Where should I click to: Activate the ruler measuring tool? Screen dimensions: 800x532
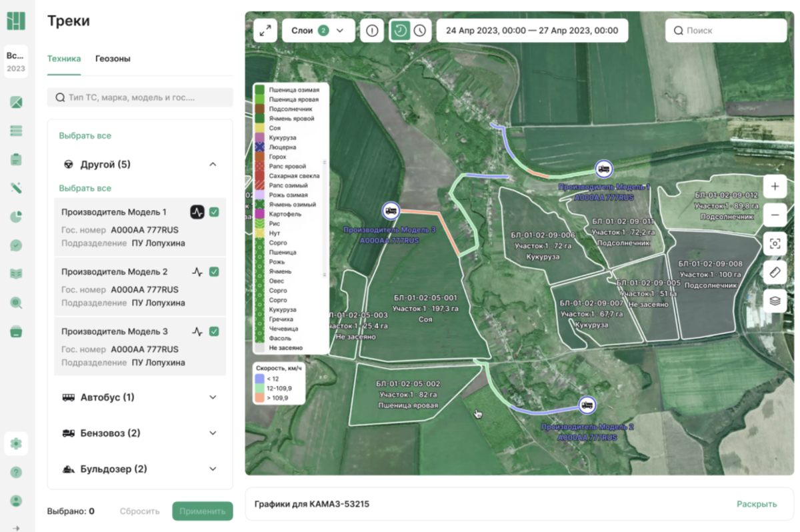775,272
